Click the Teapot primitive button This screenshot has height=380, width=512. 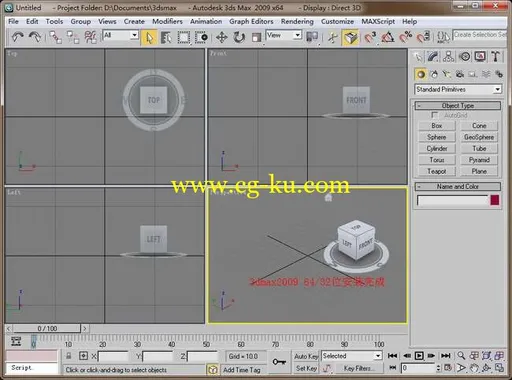pyautogui.click(x=437, y=171)
